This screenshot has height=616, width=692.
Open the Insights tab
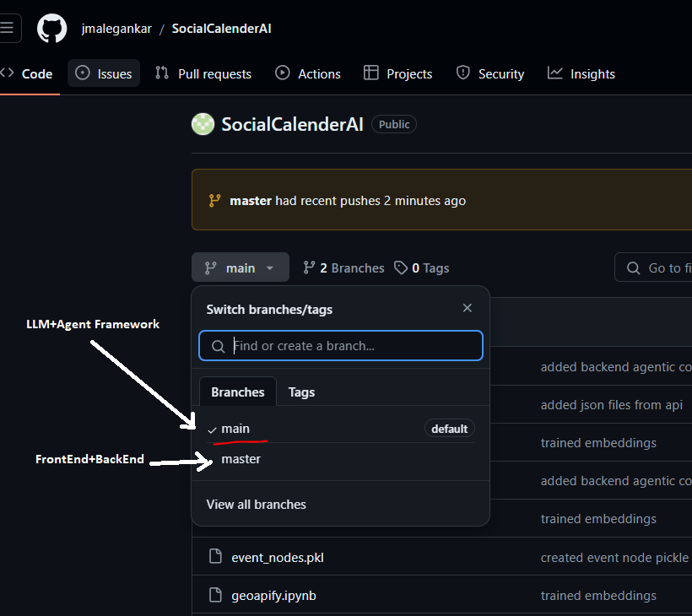pyautogui.click(x=581, y=73)
